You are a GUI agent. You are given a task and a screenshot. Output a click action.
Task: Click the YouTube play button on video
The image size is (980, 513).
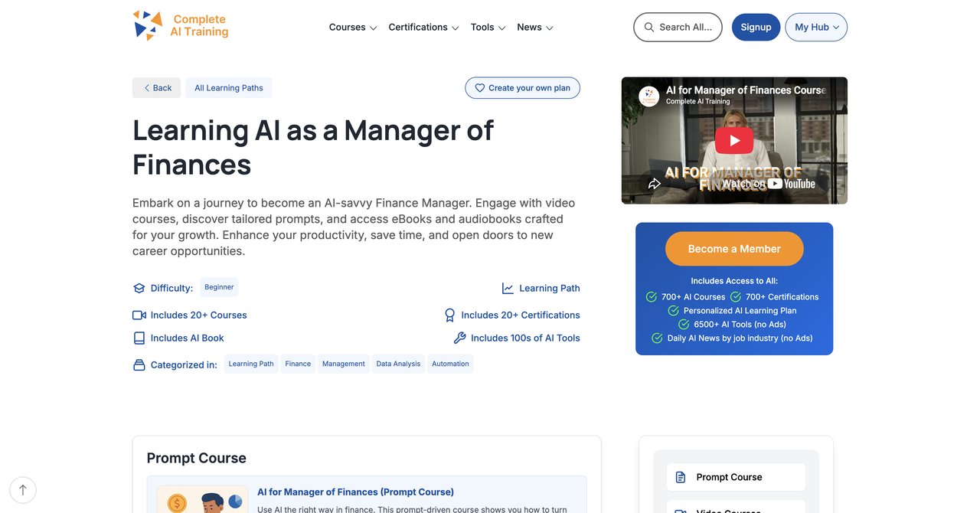click(x=734, y=140)
